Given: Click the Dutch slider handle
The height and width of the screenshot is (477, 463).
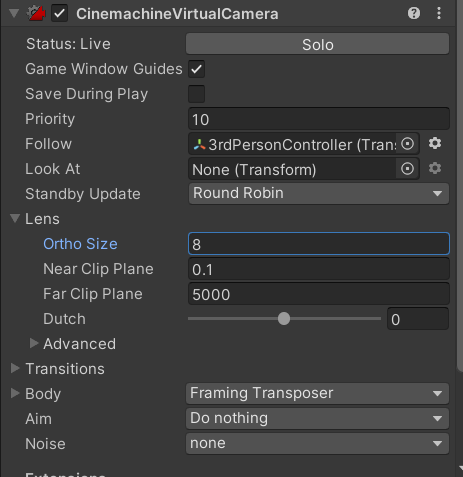Looking at the screenshot, I should tap(284, 319).
